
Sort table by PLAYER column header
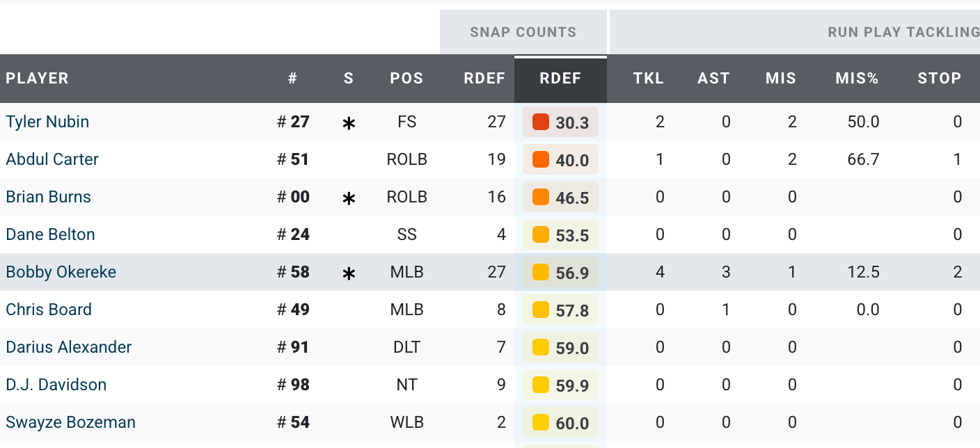click(x=37, y=79)
